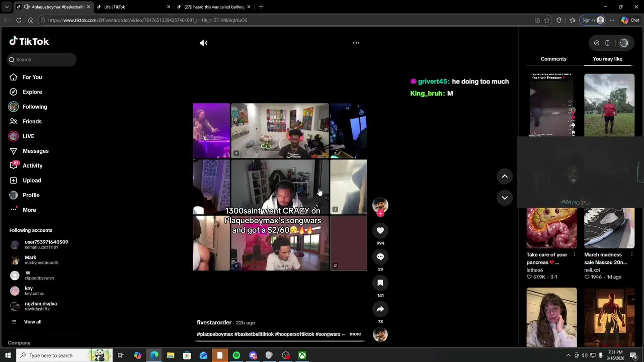
Task: Open the favorites list icon
Action: (573, 20)
